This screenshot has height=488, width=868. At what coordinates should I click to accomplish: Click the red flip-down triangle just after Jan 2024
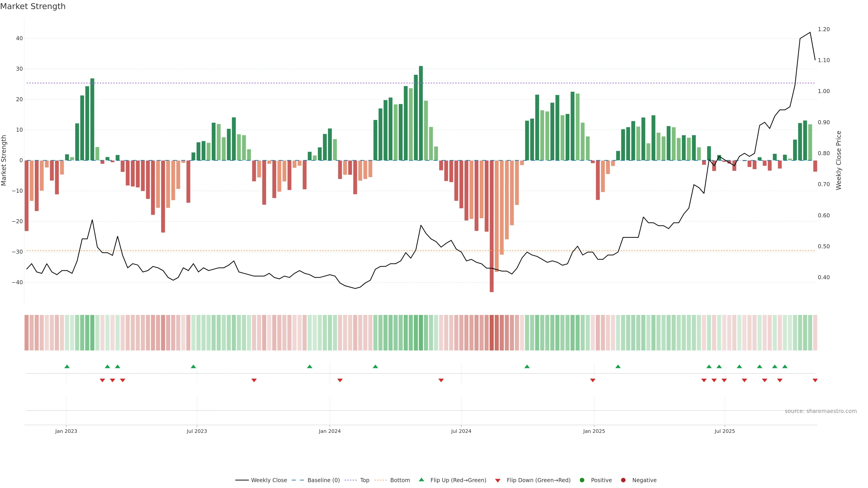pos(340,380)
